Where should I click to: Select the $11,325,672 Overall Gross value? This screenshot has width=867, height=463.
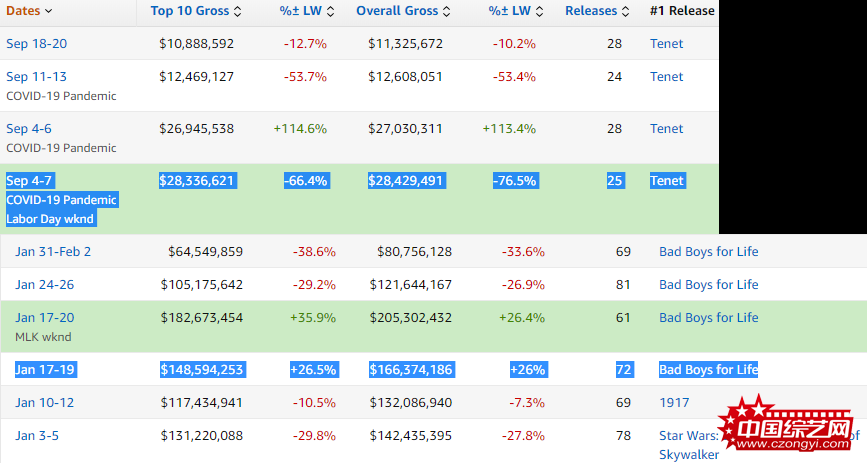(x=405, y=44)
